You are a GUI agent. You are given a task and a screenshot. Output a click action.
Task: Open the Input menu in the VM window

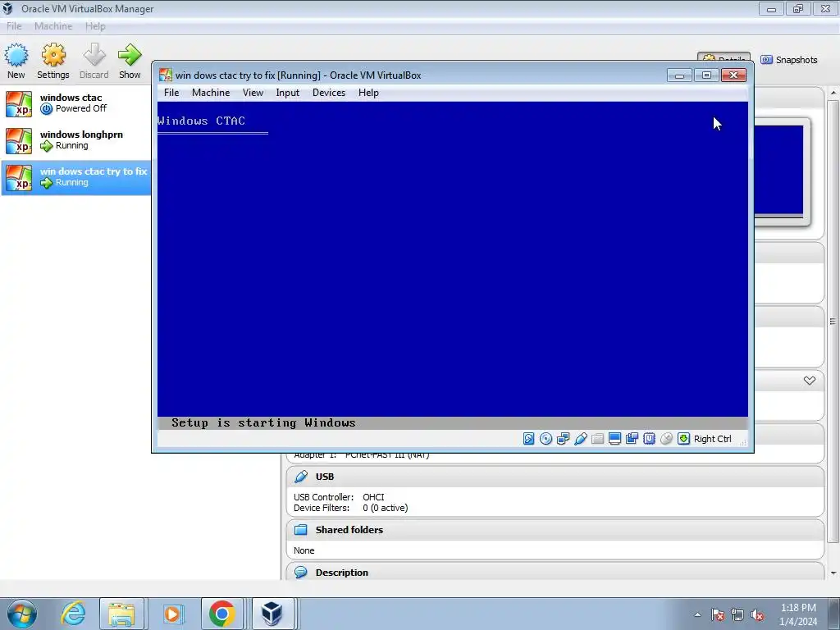click(288, 93)
